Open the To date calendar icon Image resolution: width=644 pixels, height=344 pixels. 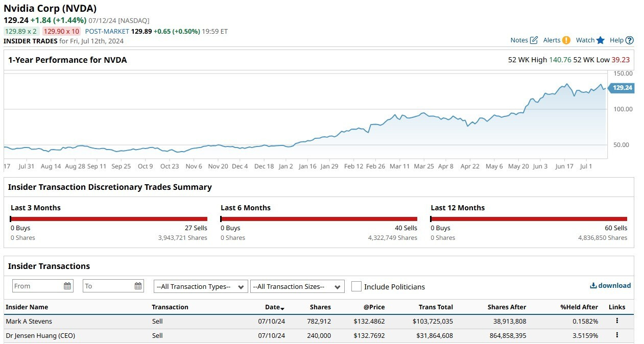[138, 286]
